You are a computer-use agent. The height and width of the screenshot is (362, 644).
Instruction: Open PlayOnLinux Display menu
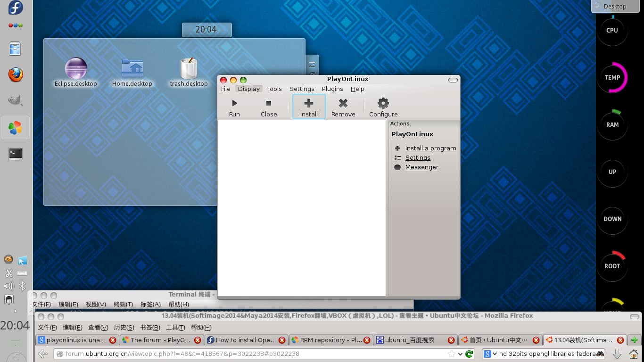tap(249, 89)
